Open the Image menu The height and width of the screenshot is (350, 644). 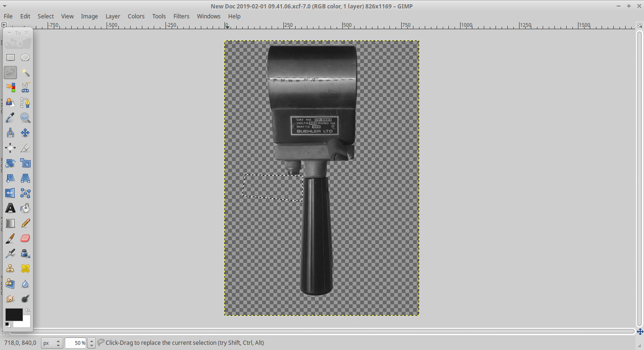pyautogui.click(x=89, y=16)
